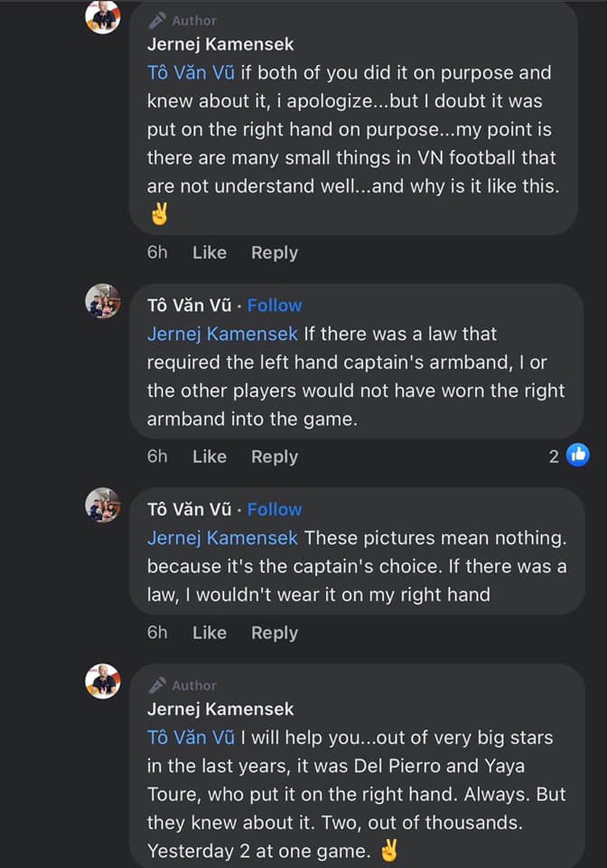Open Tô Văn Vũ mention in last comment
607x868 pixels.
tap(191, 737)
